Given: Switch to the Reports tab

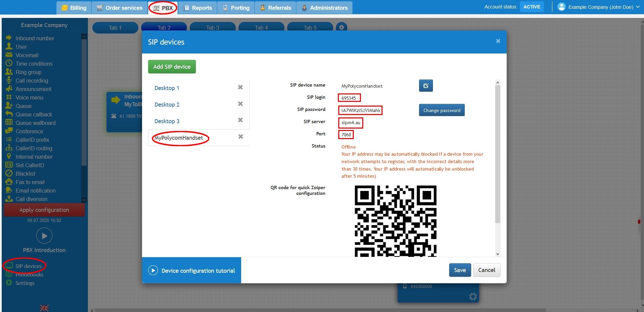Looking at the screenshot, I should 198,8.
